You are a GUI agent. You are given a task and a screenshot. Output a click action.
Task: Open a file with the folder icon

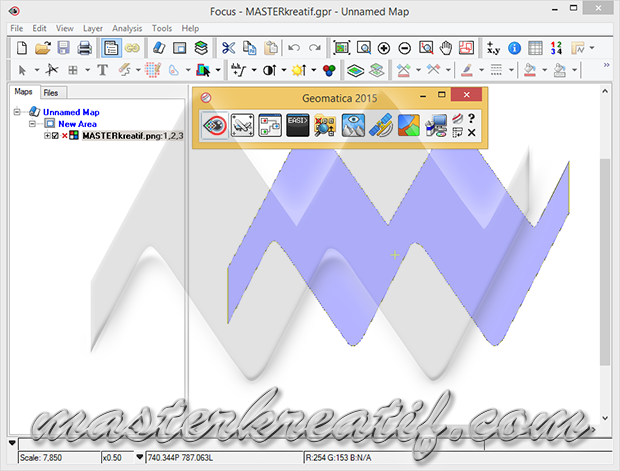43,48
